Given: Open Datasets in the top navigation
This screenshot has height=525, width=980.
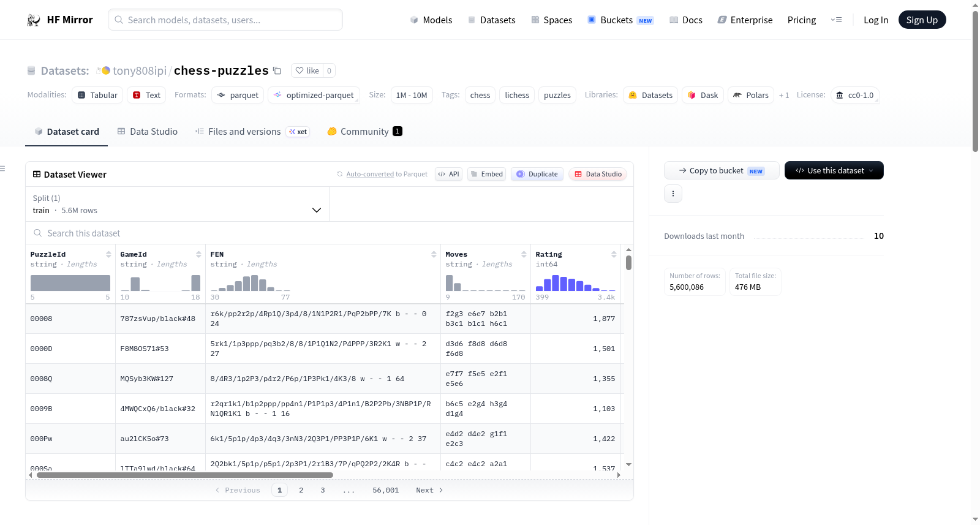Looking at the screenshot, I should tap(492, 20).
